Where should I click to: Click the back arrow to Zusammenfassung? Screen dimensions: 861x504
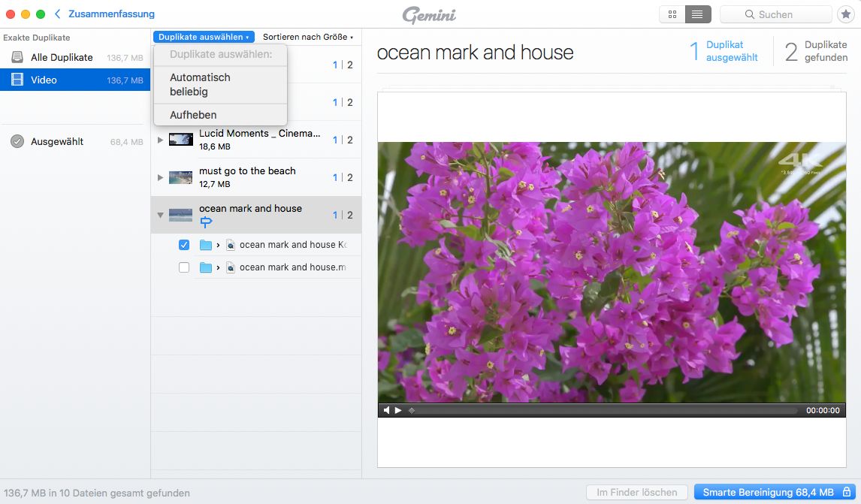pyautogui.click(x=58, y=14)
